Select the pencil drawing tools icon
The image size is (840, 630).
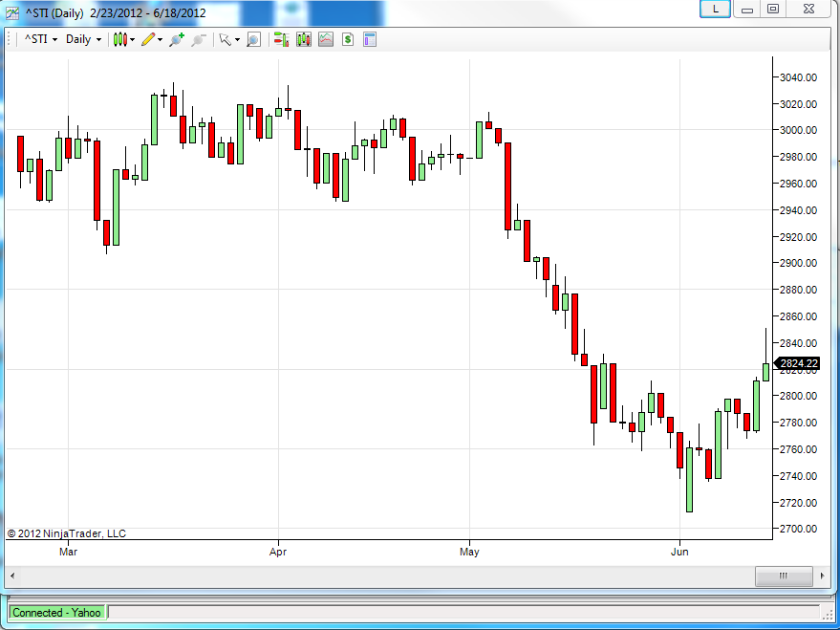point(152,39)
